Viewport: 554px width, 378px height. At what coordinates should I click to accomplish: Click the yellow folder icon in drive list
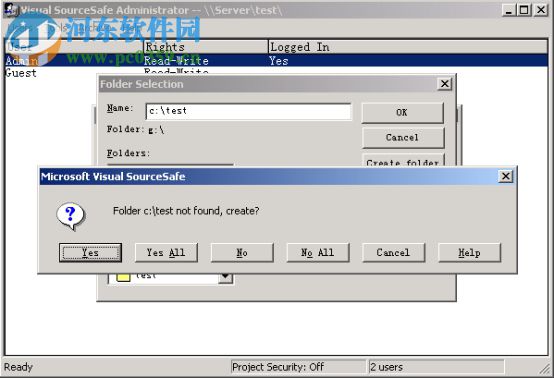point(123,277)
